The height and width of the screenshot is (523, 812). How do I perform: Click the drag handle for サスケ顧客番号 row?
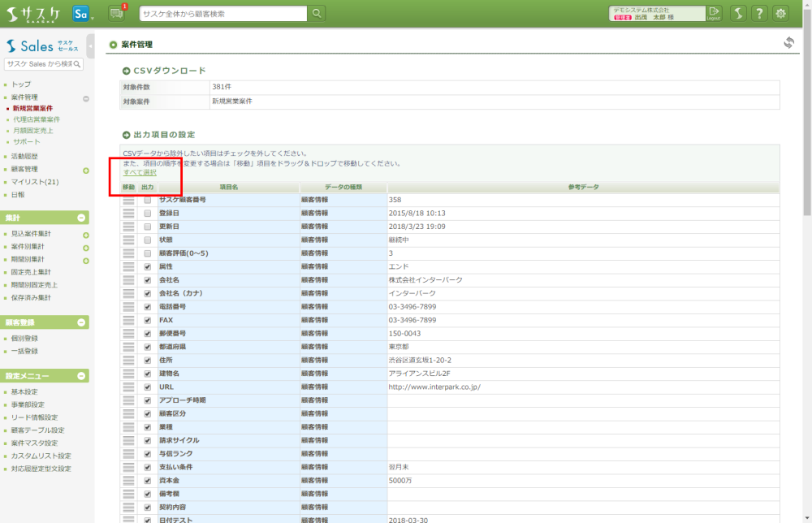(x=128, y=200)
